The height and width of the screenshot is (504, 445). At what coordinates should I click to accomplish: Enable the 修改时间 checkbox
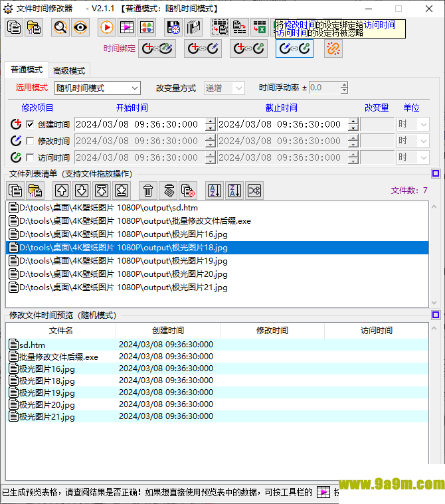[30, 141]
